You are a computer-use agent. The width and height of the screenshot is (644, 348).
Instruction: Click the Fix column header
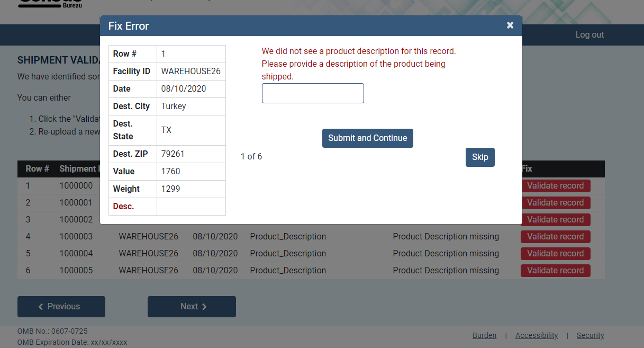527,169
